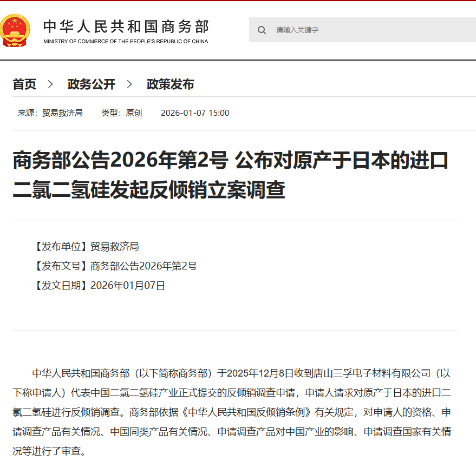The height and width of the screenshot is (461, 476).
Task: Open 政策发布 breadcrumb link
Action: coord(170,84)
